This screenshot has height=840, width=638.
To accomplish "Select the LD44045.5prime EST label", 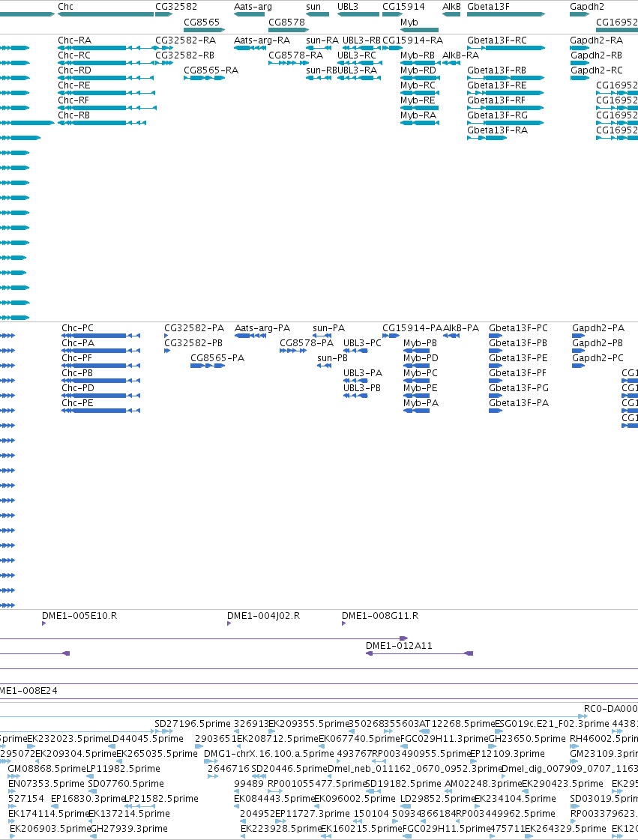I will [146, 739].
